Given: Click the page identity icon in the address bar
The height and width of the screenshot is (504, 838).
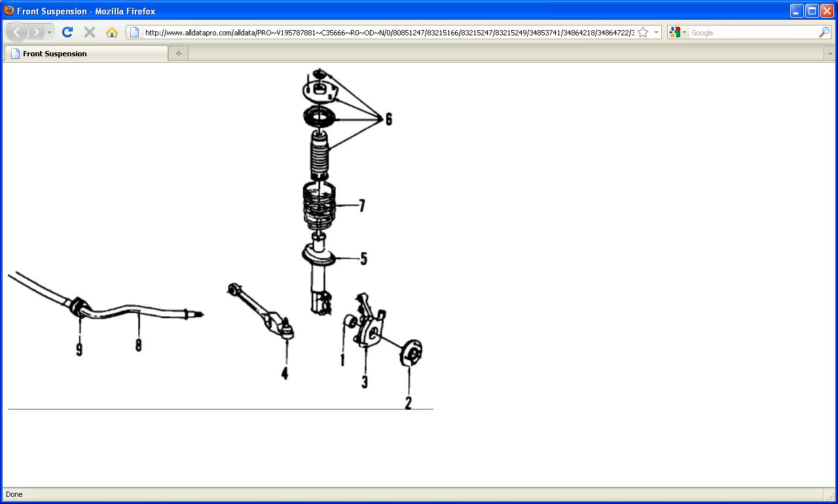Looking at the screenshot, I should coord(135,32).
